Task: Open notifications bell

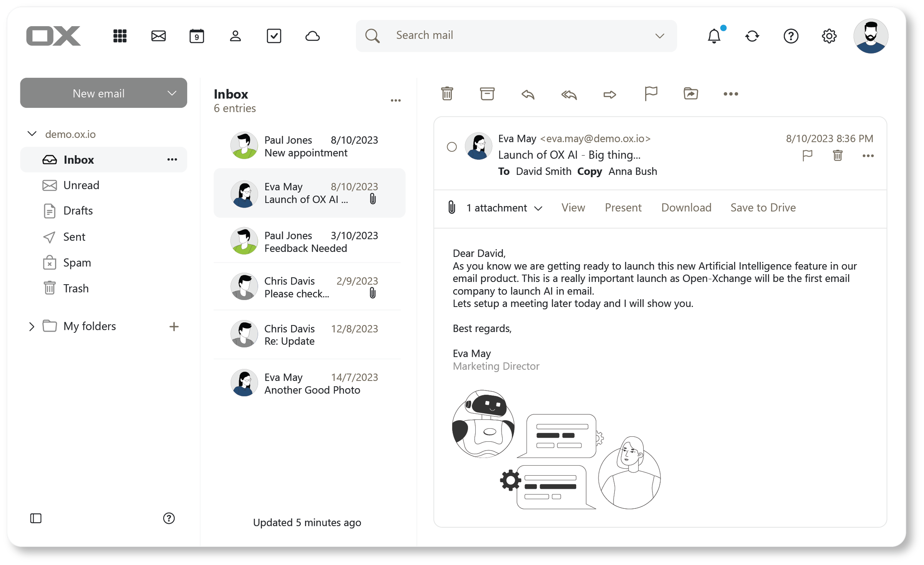Action: click(x=714, y=35)
